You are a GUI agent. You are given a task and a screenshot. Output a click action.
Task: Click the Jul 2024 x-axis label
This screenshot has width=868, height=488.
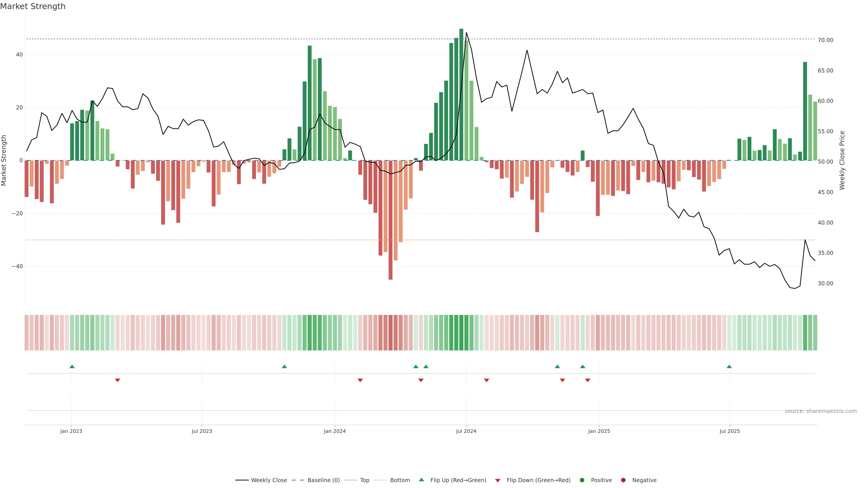pyautogui.click(x=466, y=431)
